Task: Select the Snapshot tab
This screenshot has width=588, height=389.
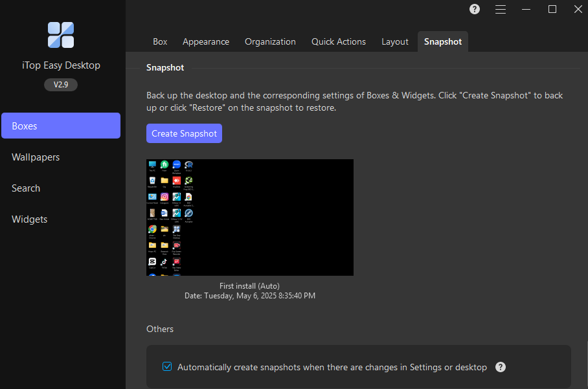Action: click(443, 41)
